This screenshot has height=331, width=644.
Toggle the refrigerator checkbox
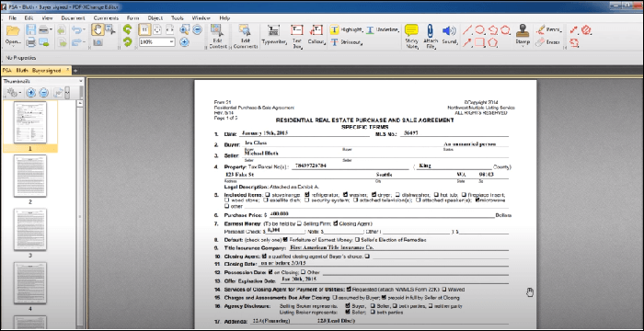pos(306,194)
